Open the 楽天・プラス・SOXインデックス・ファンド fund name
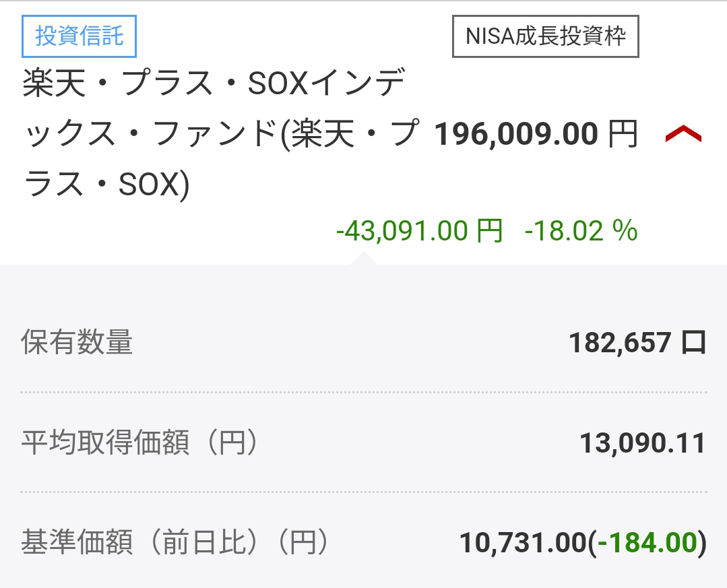The width and height of the screenshot is (727, 588). tap(214, 86)
